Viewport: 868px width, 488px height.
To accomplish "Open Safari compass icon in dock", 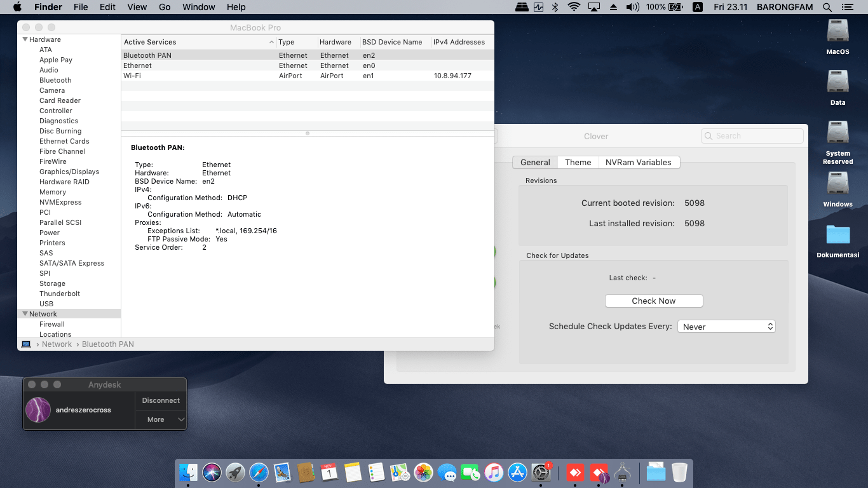I will 259,472.
